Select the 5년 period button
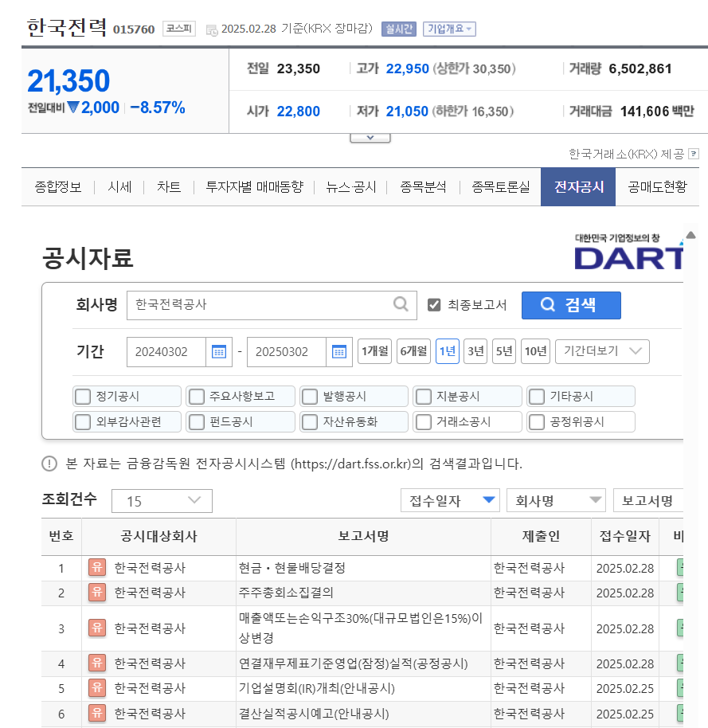The width and height of the screenshot is (708, 728). pos(504,351)
